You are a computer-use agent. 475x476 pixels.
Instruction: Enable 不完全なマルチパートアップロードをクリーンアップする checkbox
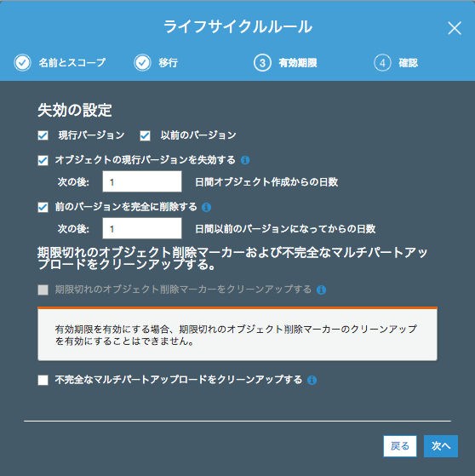[43, 380]
